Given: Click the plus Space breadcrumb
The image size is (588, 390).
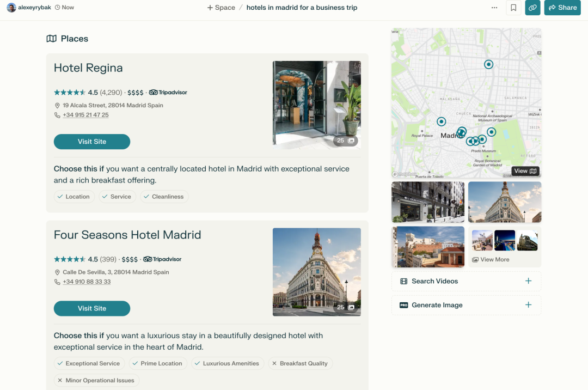Looking at the screenshot, I should click(221, 8).
